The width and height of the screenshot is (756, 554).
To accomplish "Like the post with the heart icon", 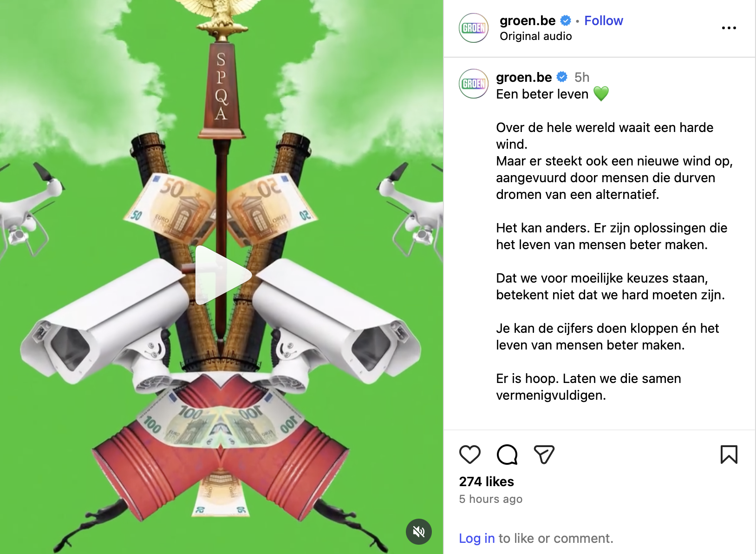I will tap(469, 455).
